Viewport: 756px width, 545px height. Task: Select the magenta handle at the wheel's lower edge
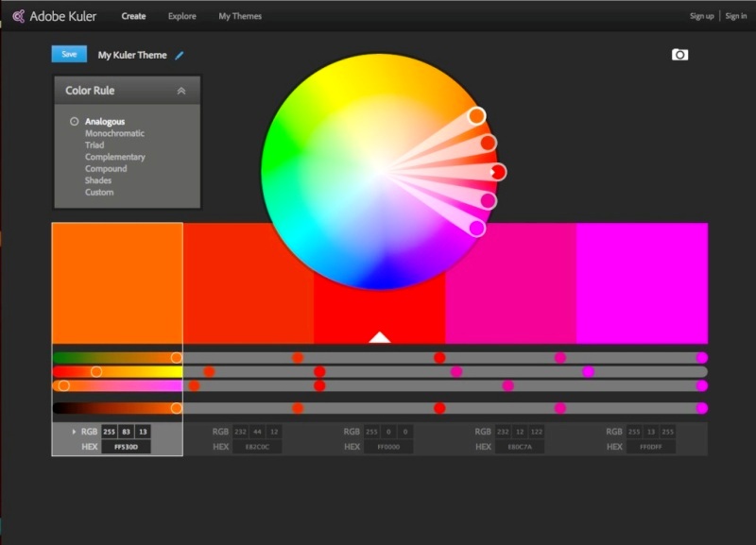point(477,228)
